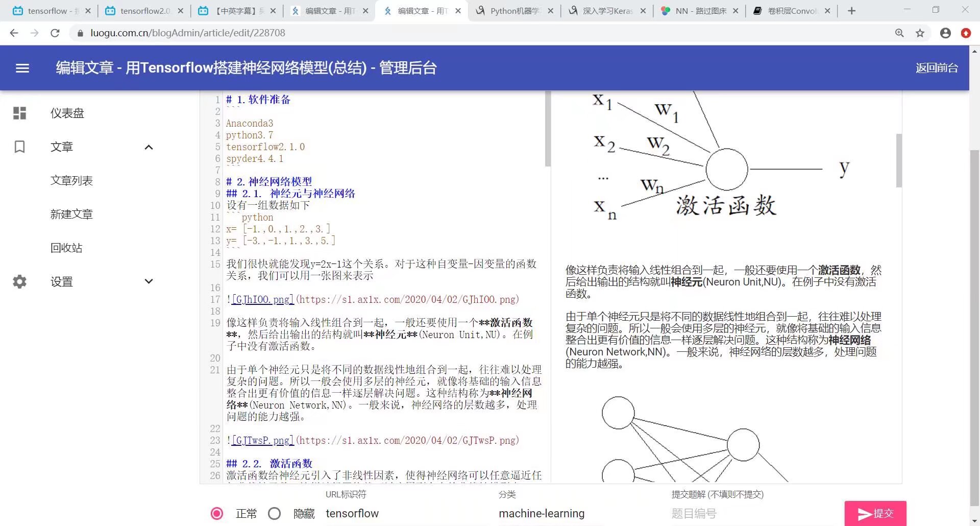Select the 隐藏 radio button
Image resolution: width=980 pixels, height=526 pixels.
[274, 513]
